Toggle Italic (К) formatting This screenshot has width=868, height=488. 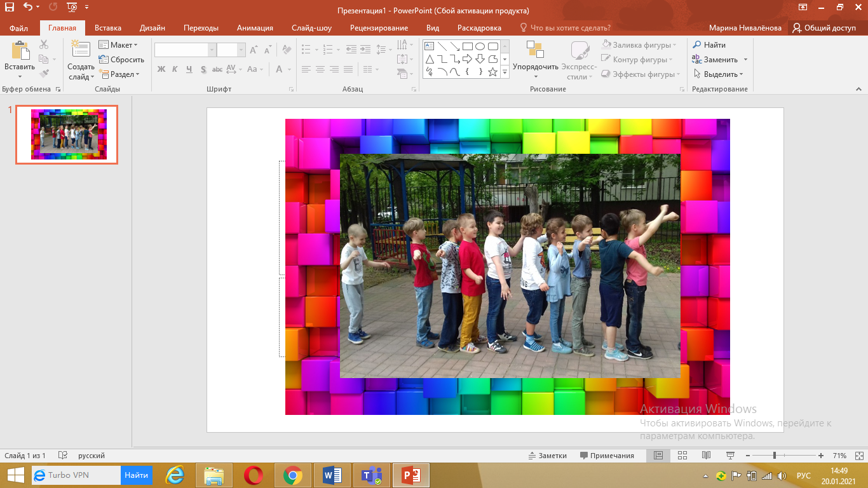click(x=175, y=69)
